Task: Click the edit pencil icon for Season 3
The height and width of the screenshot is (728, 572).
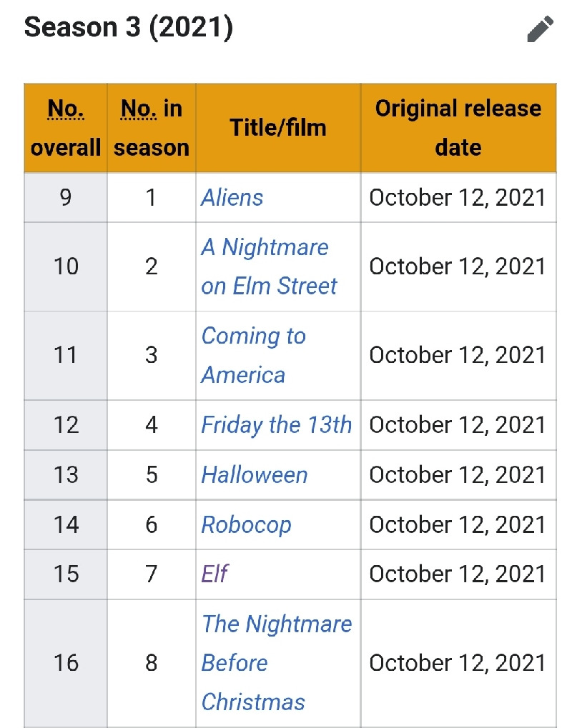Action: (541, 29)
